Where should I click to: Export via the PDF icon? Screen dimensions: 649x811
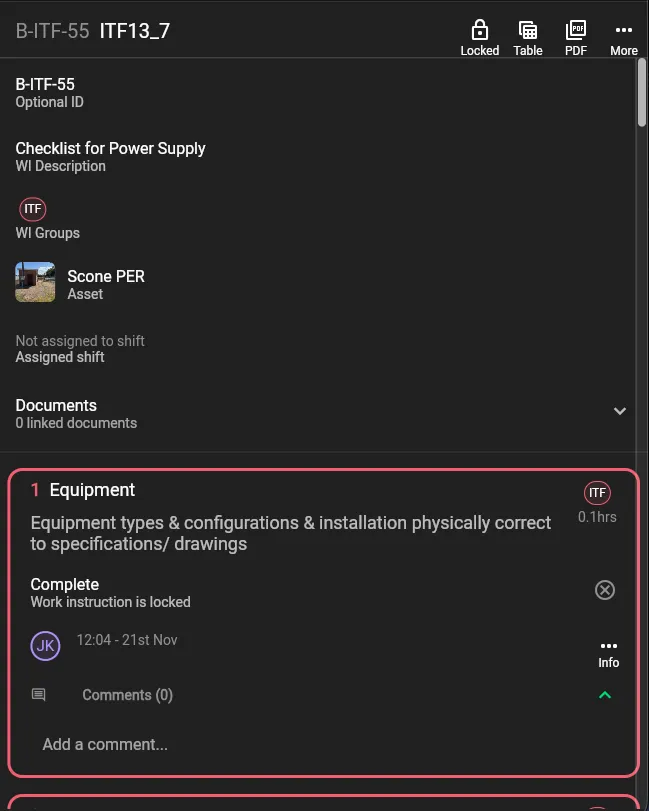tap(576, 30)
